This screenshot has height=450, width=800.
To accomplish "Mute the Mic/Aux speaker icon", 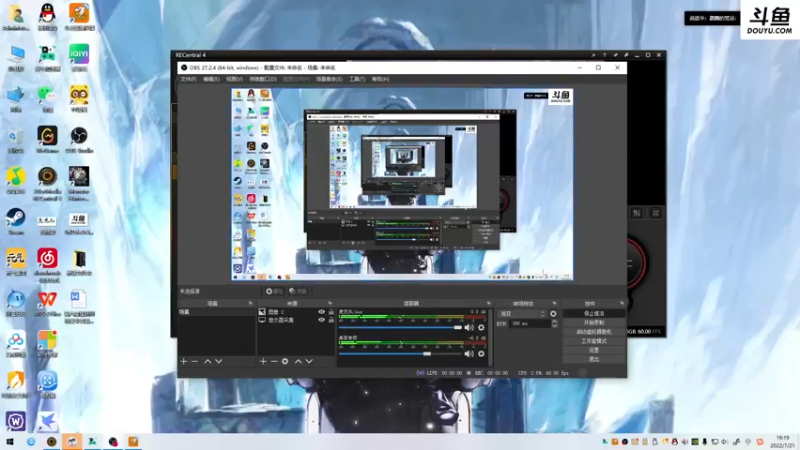I will [469, 328].
